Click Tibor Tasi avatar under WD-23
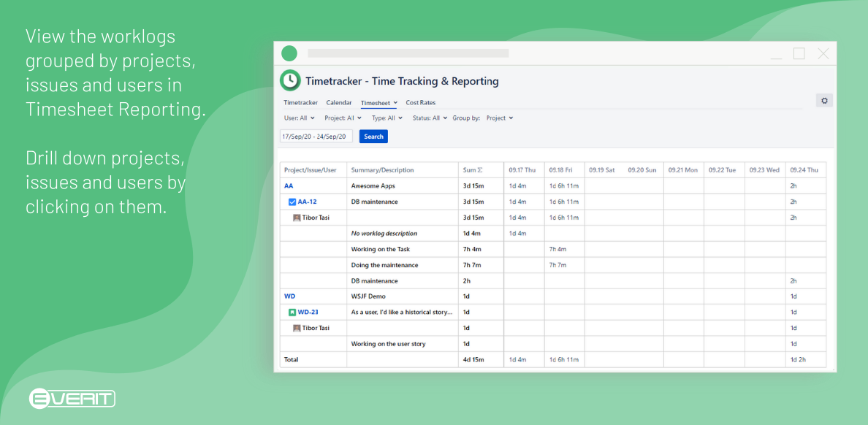The width and height of the screenshot is (868, 425). [297, 328]
